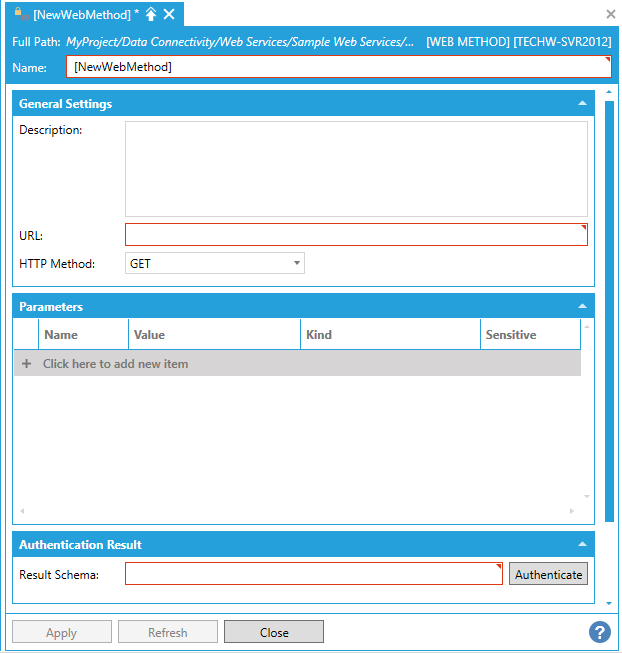Click the help question mark icon

600,632
